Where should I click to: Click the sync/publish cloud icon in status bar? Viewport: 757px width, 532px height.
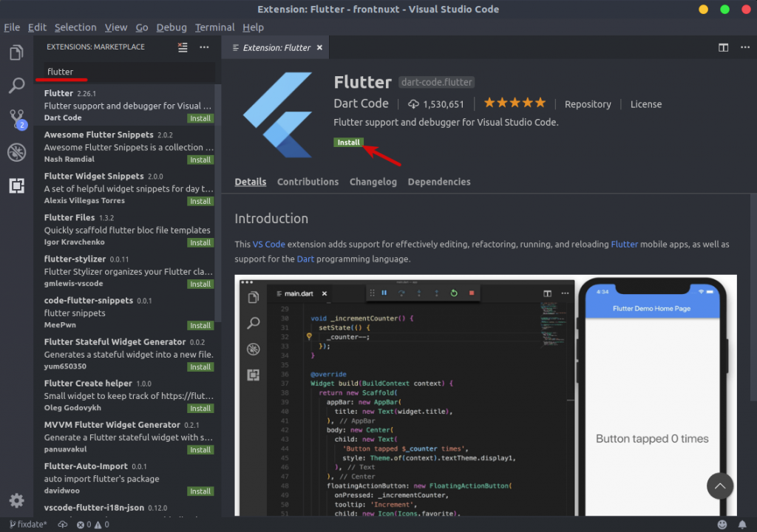(x=63, y=525)
